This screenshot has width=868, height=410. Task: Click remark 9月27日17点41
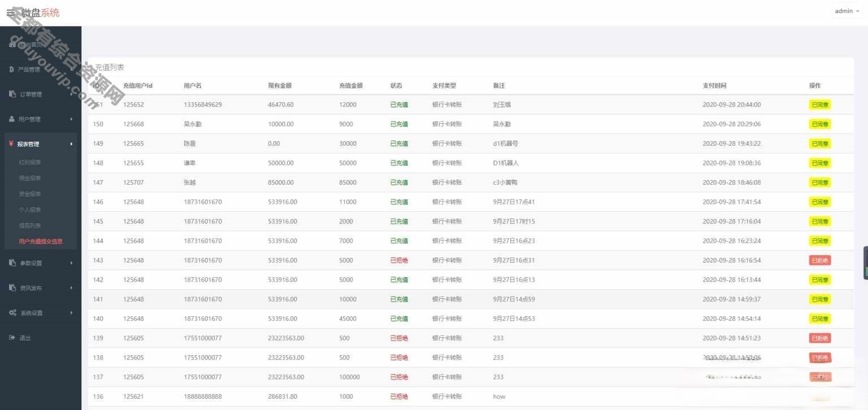click(x=514, y=202)
